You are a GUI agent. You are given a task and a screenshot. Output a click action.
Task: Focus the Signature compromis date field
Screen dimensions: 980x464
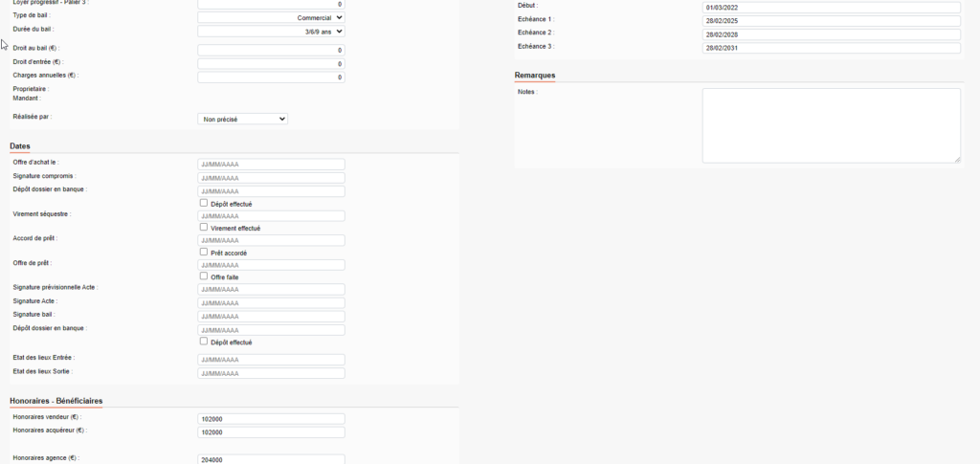(x=271, y=178)
